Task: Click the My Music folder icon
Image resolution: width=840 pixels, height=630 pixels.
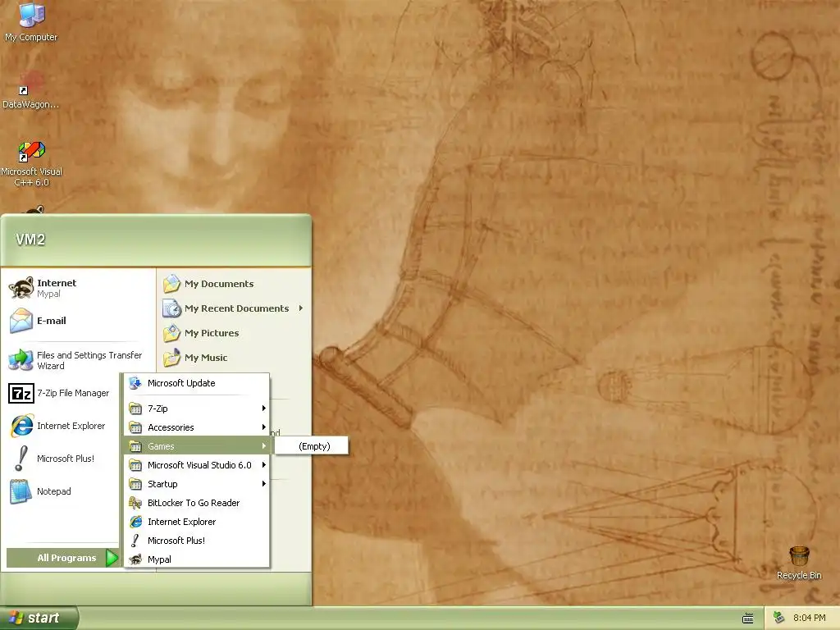Action: tap(172, 358)
